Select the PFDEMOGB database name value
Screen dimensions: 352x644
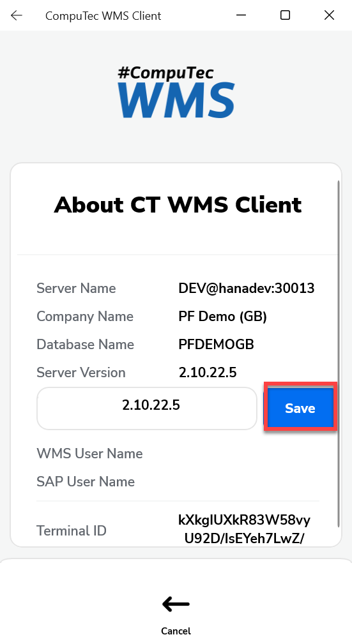[216, 344]
